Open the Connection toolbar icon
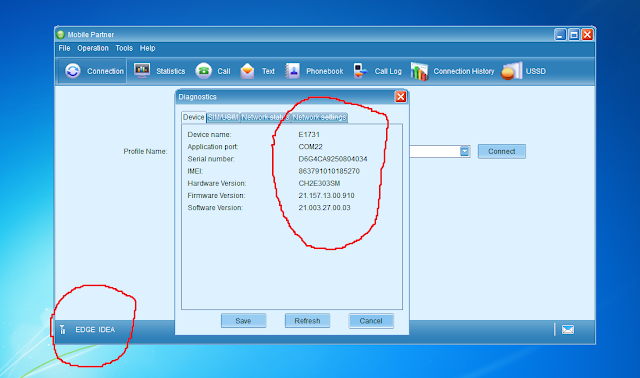This screenshot has width=640, height=378. tap(73, 71)
